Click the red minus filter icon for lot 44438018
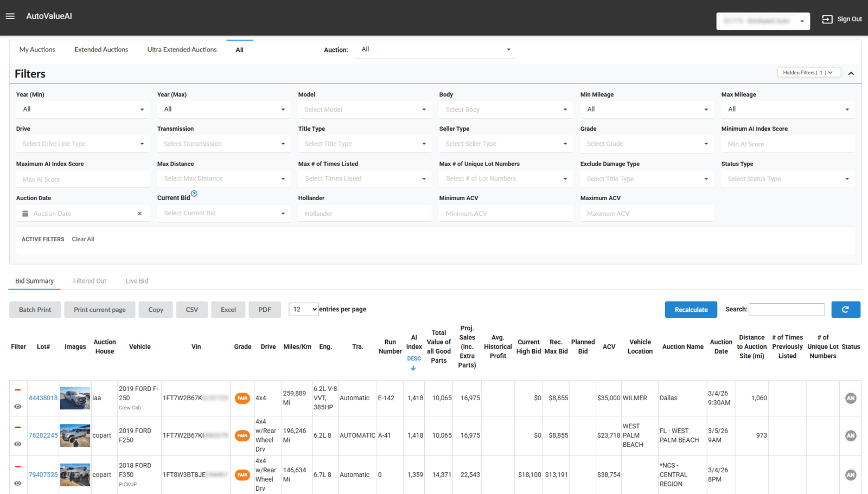This screenshot has height=494, width=868. [x=18, y=390]
